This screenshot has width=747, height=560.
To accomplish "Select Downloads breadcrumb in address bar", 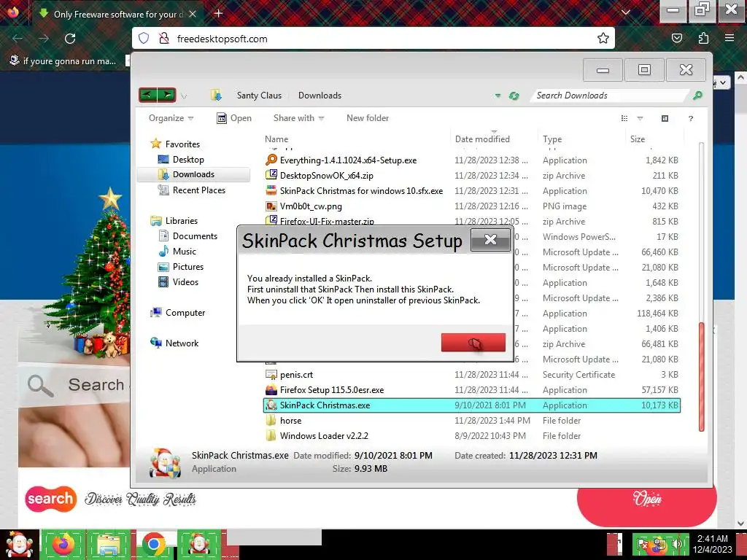I will 320,96.
